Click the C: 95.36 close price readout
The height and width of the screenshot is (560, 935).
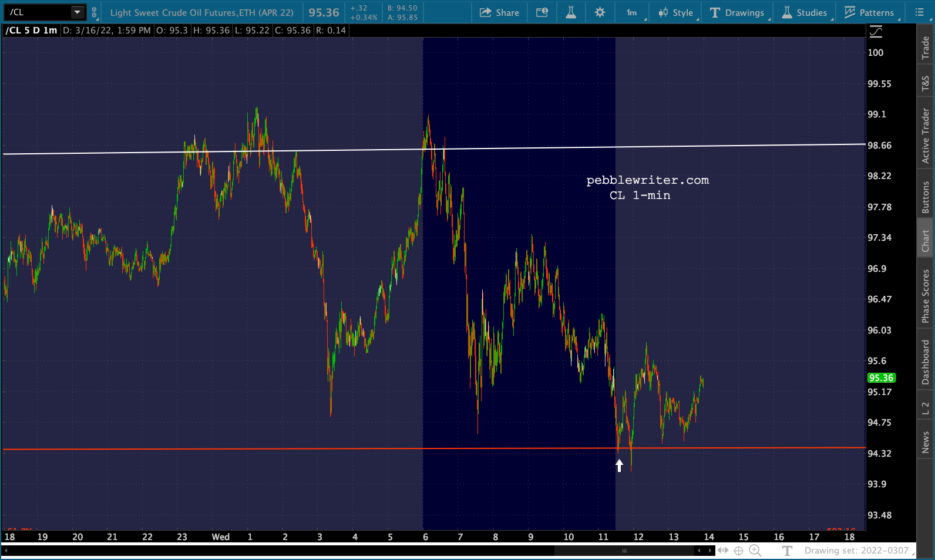(x=292, y=31)
